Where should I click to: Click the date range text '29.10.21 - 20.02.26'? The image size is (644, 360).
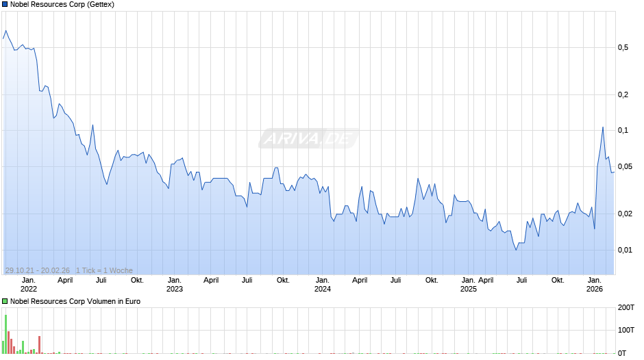click(38, 270)
